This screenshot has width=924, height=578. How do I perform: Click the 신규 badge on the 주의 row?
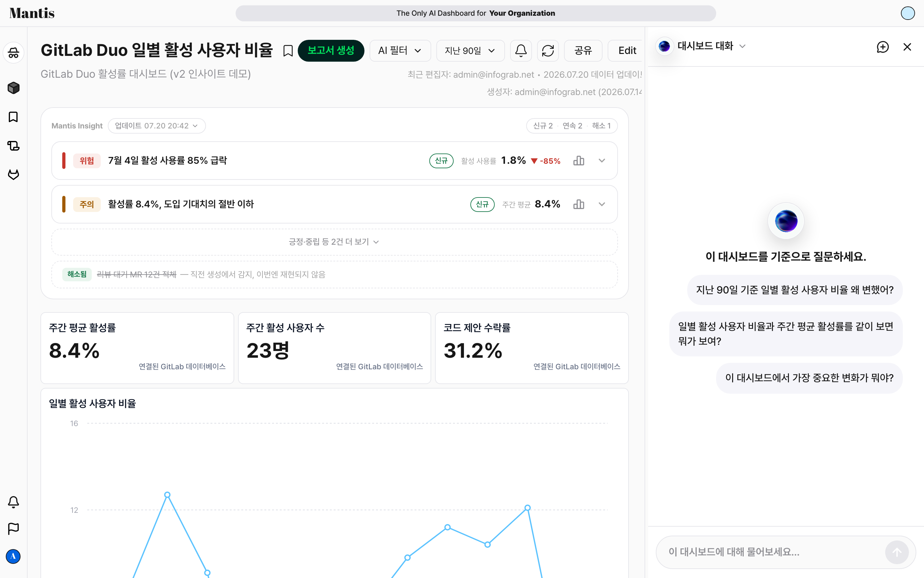click(482, 204)
